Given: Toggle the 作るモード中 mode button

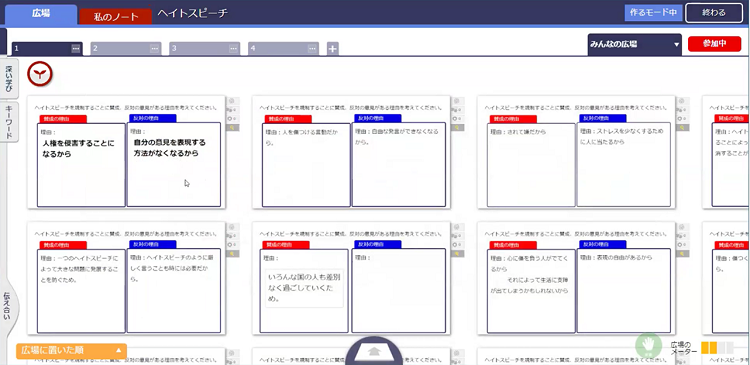Looking at the screenshot, I should (653, 13).
